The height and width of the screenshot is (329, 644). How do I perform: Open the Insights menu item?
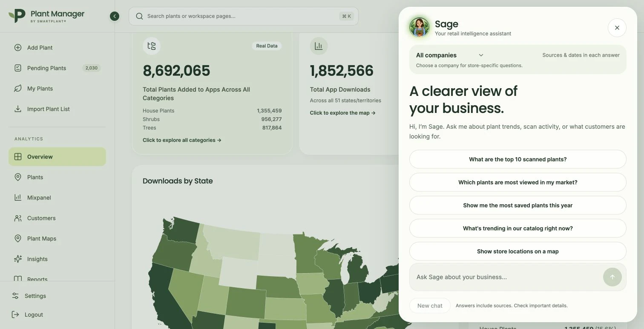[x=57, y=259]
